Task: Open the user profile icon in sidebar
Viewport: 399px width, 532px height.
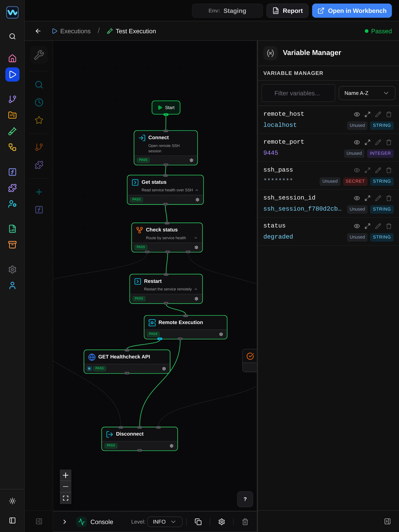Action: point(12,286)
